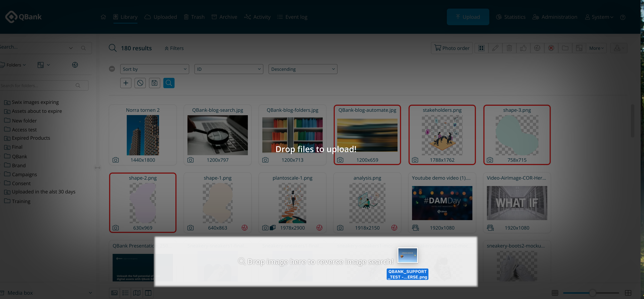
Task: Click the select all grid icon
Action: coord(481,48)
